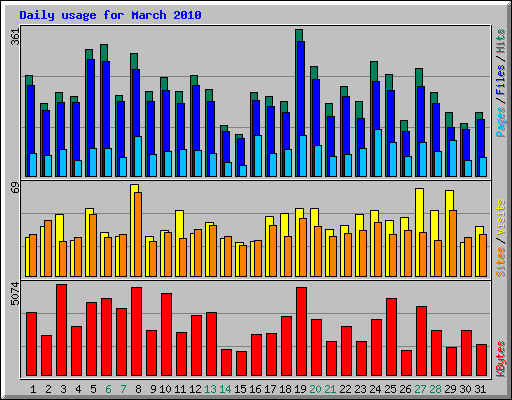Image resolution: width=512 pixels, height=400 pixels.
Task: Select day label "22" on the x-axis
Action: [345, 389]
